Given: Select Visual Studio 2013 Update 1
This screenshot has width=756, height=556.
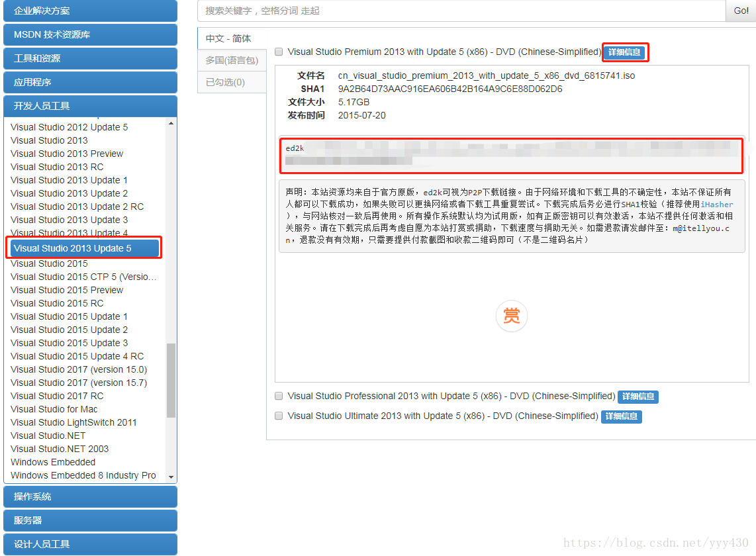Looking at the screenshot, I should point(69,180).
